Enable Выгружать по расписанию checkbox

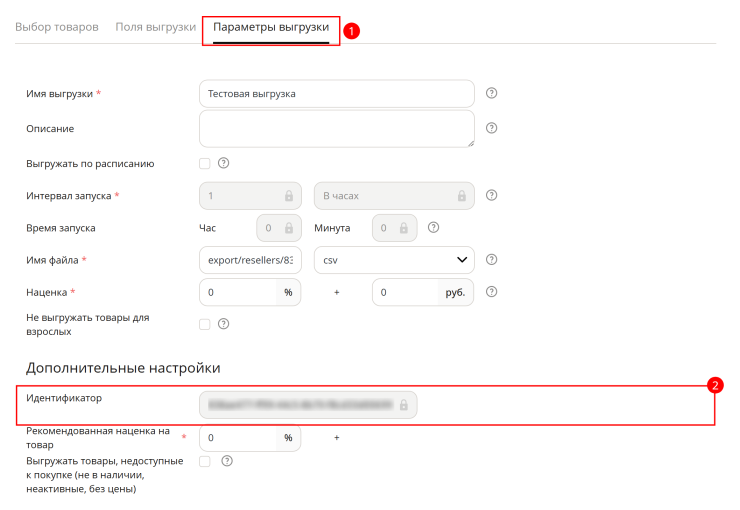click(204, 163)
